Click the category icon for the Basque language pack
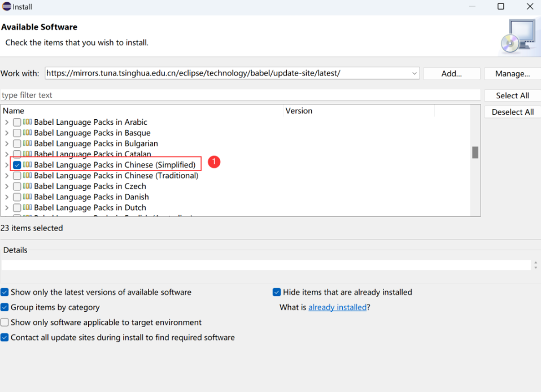541x392 pixels. [x=28, y=133]
